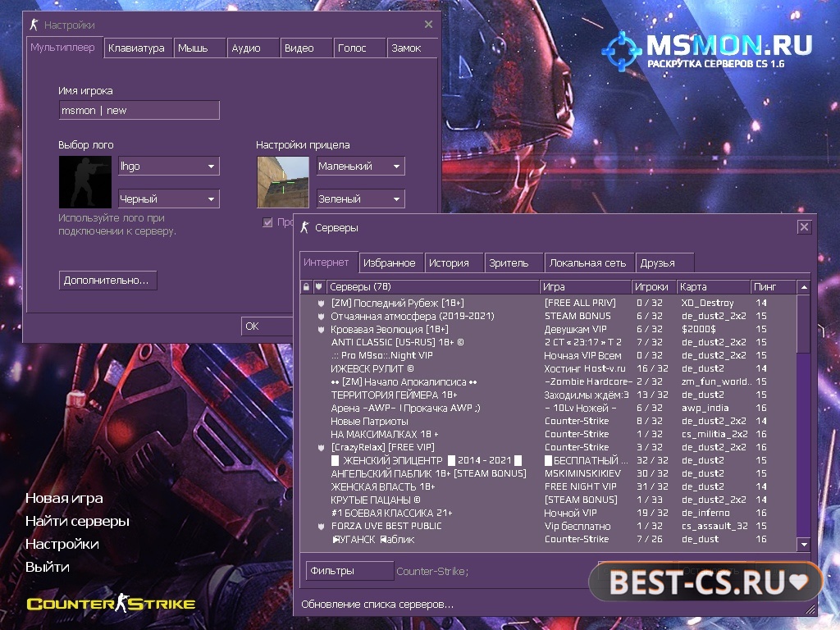Click Найти серверы in main menu
Screen dimensions: 840x630
click(x=78, y=521)
